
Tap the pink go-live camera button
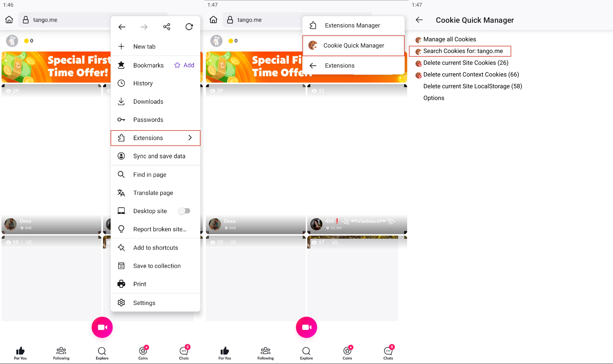click(x=102, y=327)
